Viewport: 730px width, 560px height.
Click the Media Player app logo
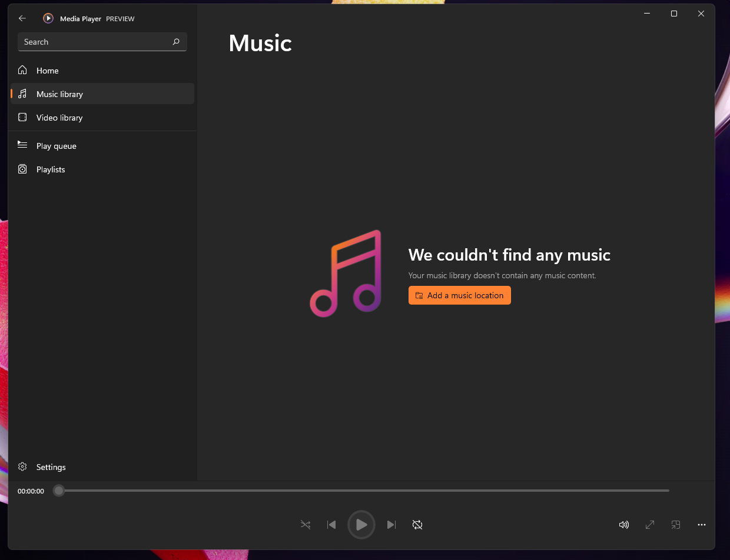[x=48, y=18]
